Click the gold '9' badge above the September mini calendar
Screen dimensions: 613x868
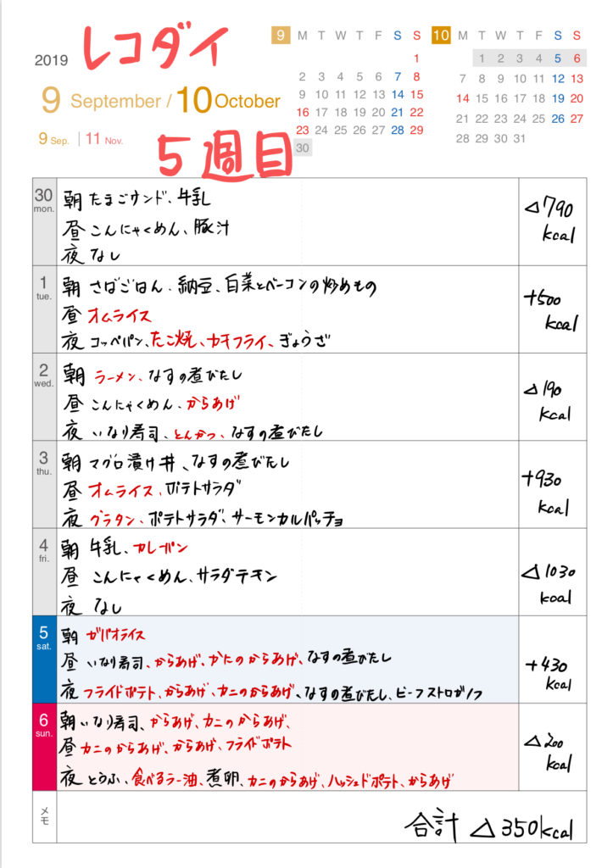[280, 36]
